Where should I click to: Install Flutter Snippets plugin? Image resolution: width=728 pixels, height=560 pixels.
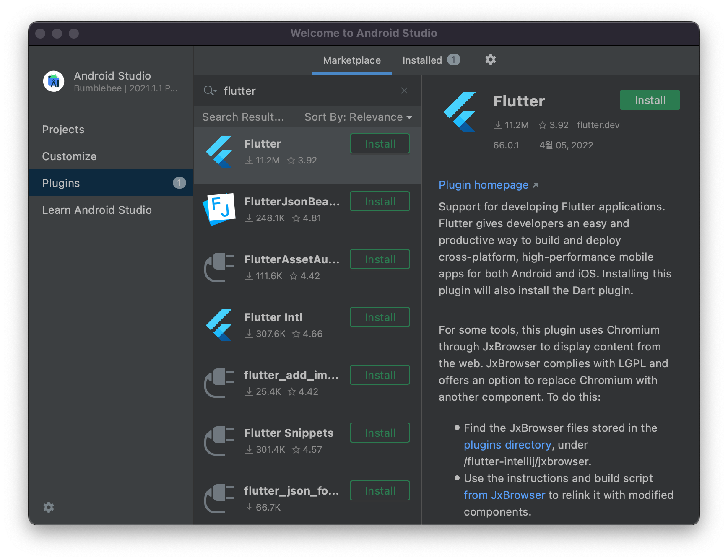(380, 433)
